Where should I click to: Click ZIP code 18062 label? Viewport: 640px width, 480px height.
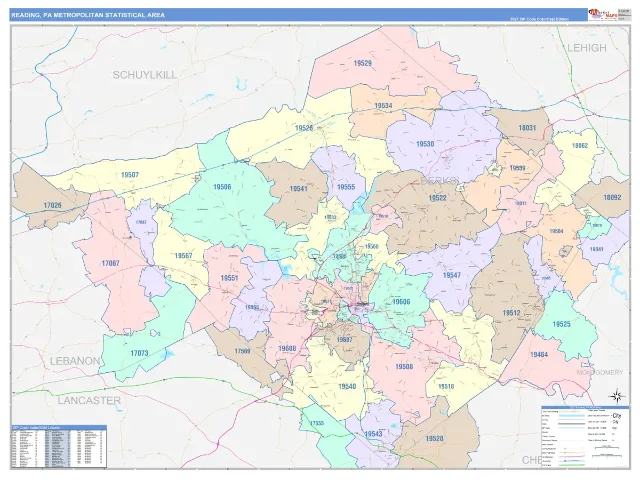point(580,146)
